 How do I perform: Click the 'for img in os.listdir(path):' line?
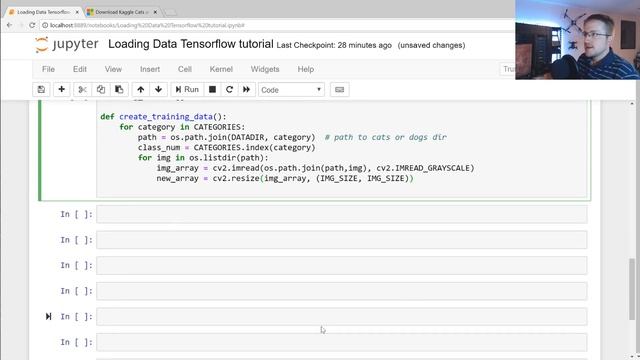203,158
